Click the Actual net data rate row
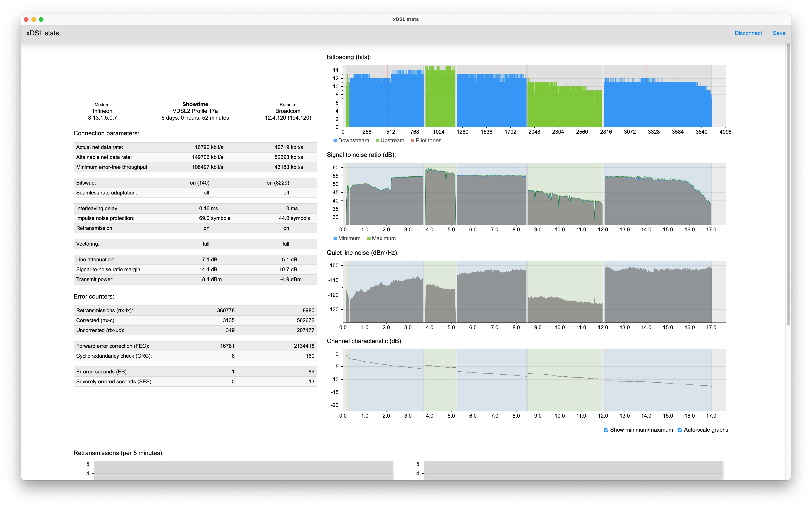This screenshot has width=812, height=508. [195, 147]
